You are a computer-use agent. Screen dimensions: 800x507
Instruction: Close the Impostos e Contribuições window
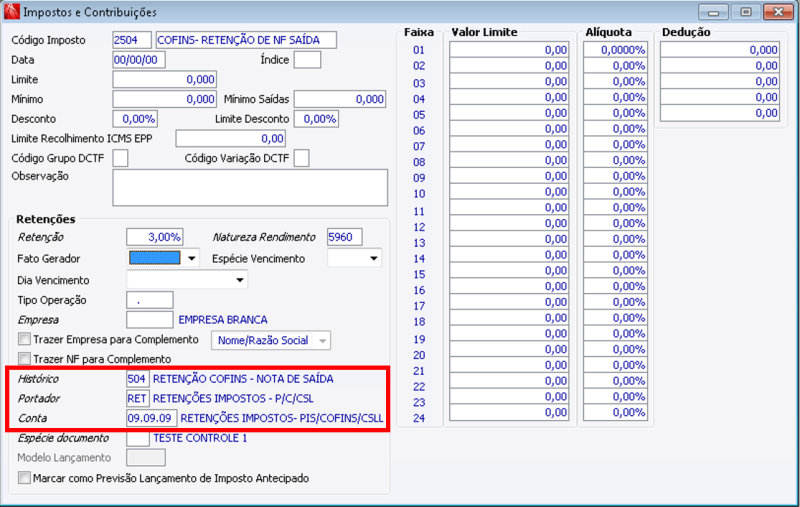pyautogui.click(x=778, y=12)
